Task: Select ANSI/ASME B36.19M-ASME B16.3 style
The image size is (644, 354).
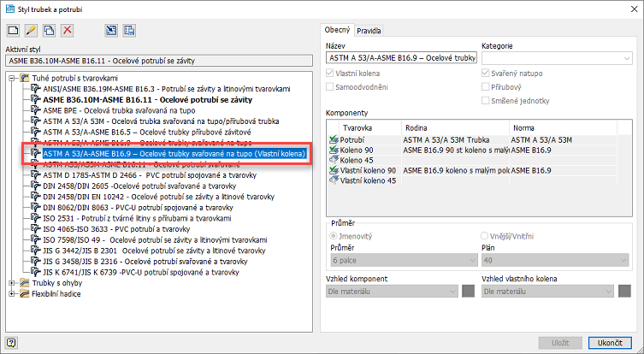Action: pos(167,89)
